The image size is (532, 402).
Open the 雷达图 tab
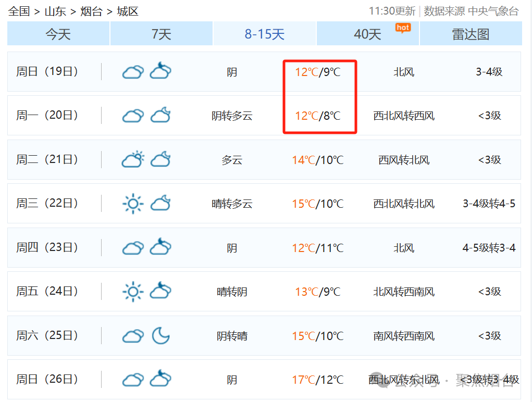[x=471, y=34]
